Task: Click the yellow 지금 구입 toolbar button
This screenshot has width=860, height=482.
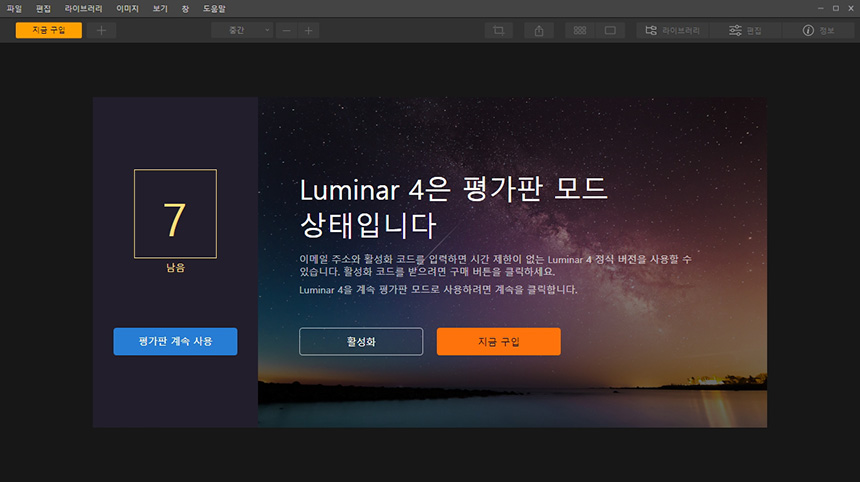Action: pyautogui.click(x=49, y=30)
